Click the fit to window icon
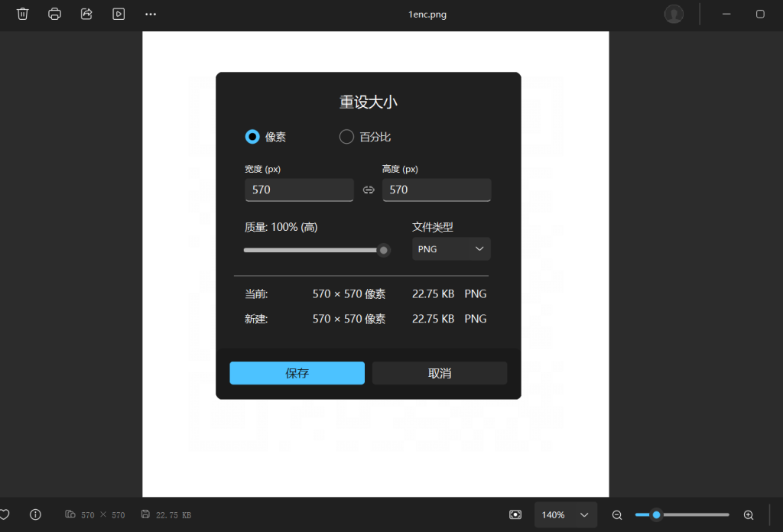 pos(515,514)
